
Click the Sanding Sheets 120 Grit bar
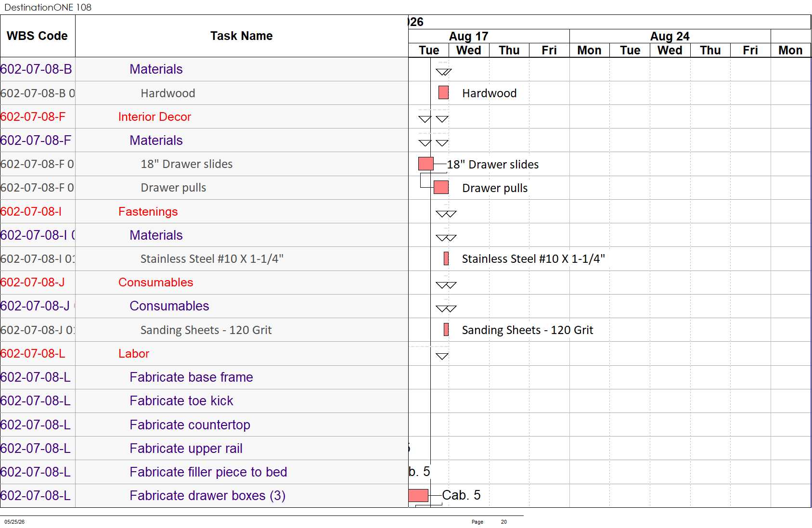coord(446,330)
